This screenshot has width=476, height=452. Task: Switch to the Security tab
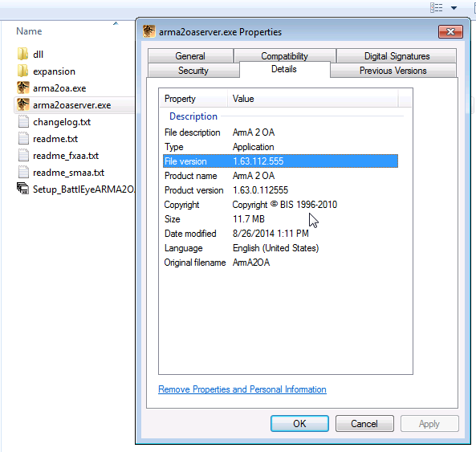pos(193,71)
